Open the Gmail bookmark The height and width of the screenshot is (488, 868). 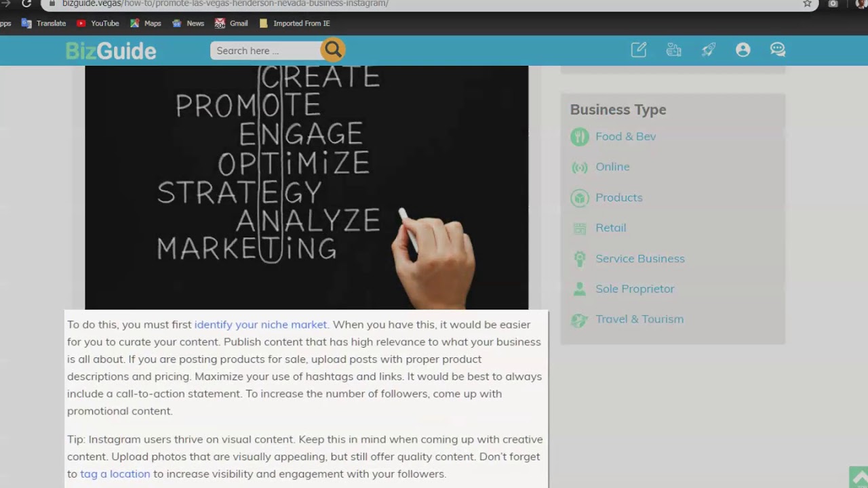pyautogui.click(x=231, y=23)
